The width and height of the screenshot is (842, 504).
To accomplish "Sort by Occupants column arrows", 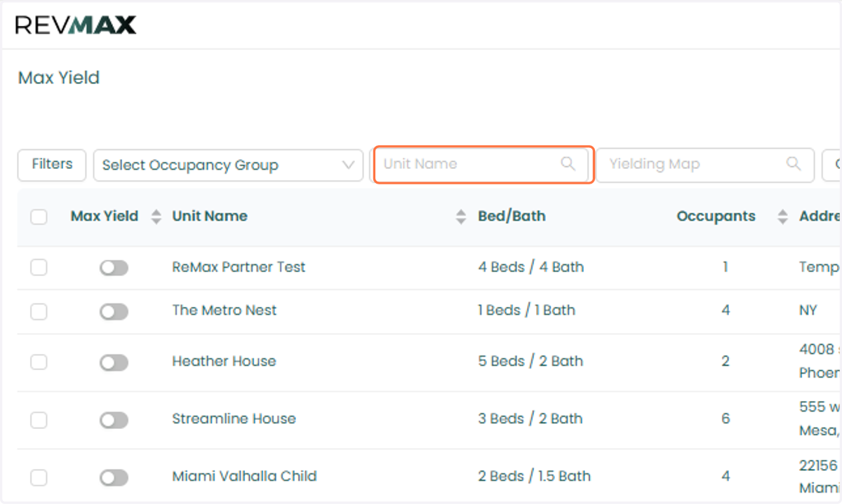I will click(782, 217).
